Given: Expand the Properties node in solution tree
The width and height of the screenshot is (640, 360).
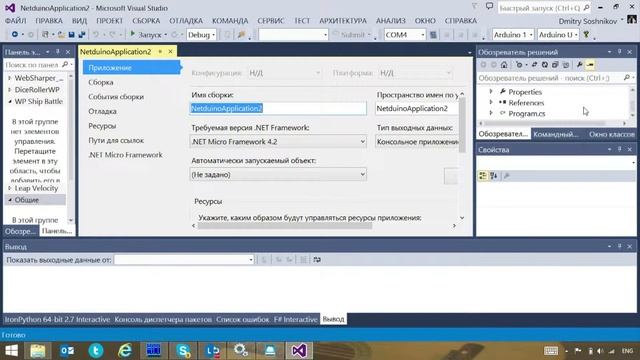Looking at the screenshot, I should click(x=491, y=91).
